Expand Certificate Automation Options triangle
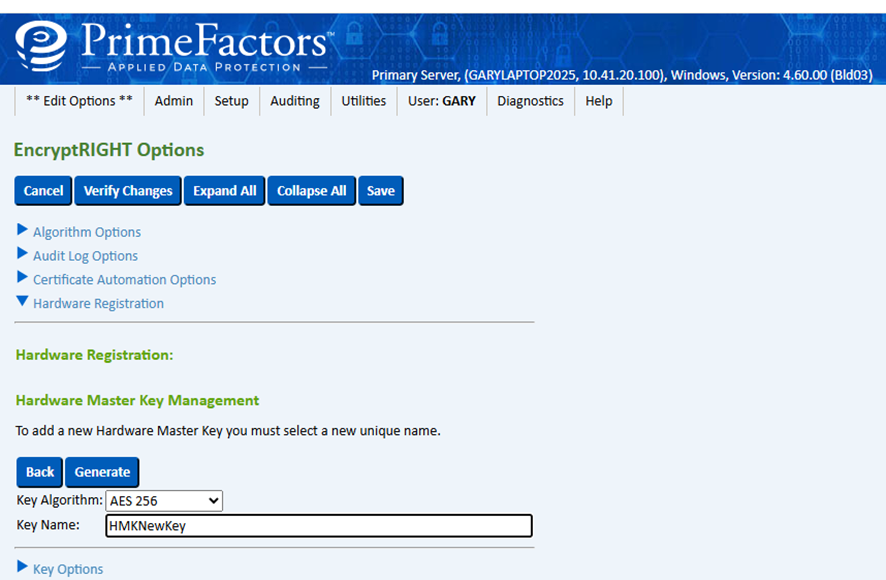 point(22,277)
